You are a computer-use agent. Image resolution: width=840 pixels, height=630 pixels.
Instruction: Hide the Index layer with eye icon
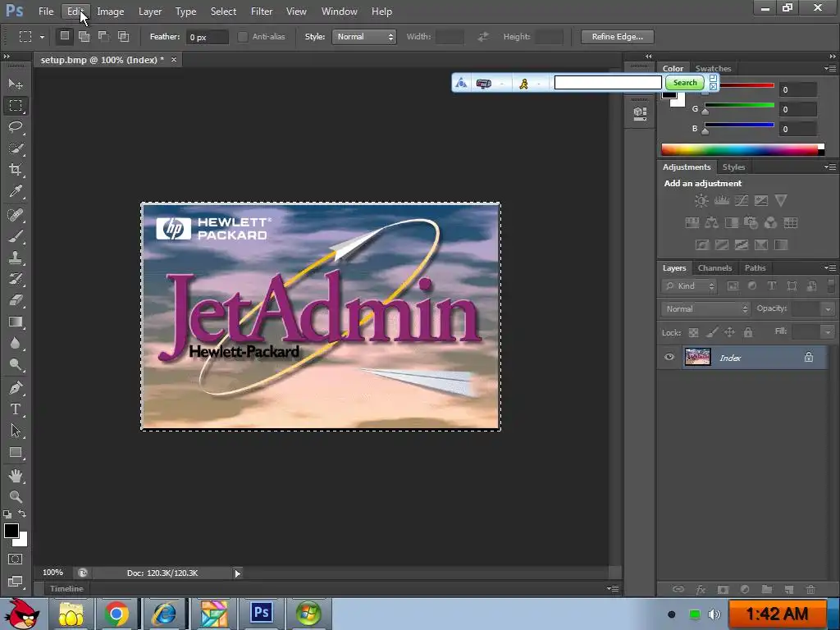[x=669, y=358]
